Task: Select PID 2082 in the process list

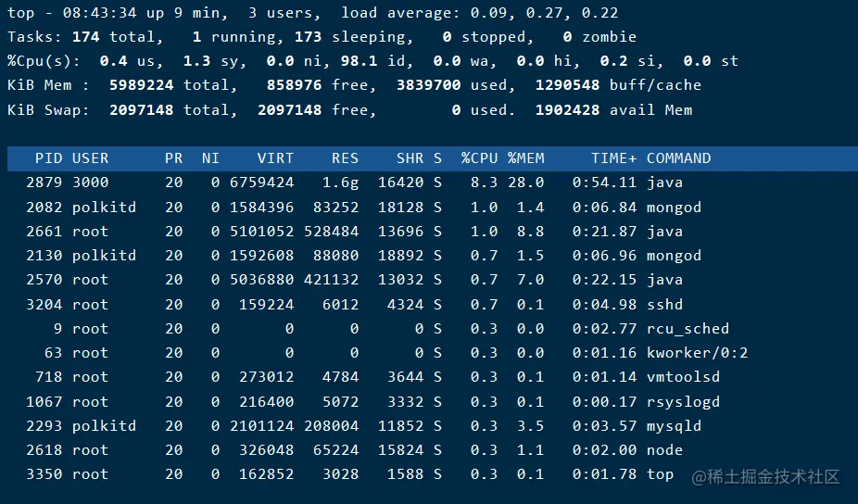Action: pos(44,208)
